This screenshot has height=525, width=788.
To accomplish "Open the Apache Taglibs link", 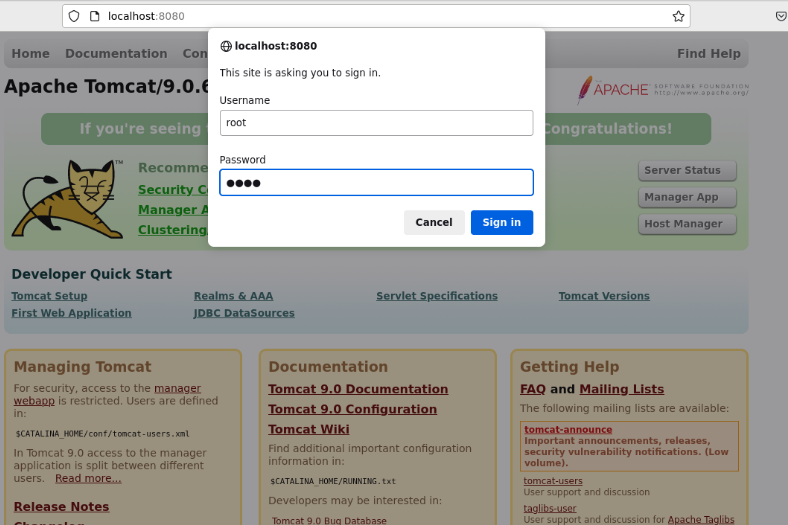I will (701, 519).
